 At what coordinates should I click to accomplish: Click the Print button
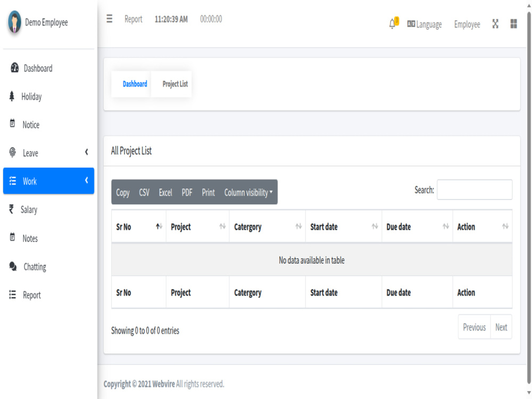pyautogui.click(x=209, y=193)
